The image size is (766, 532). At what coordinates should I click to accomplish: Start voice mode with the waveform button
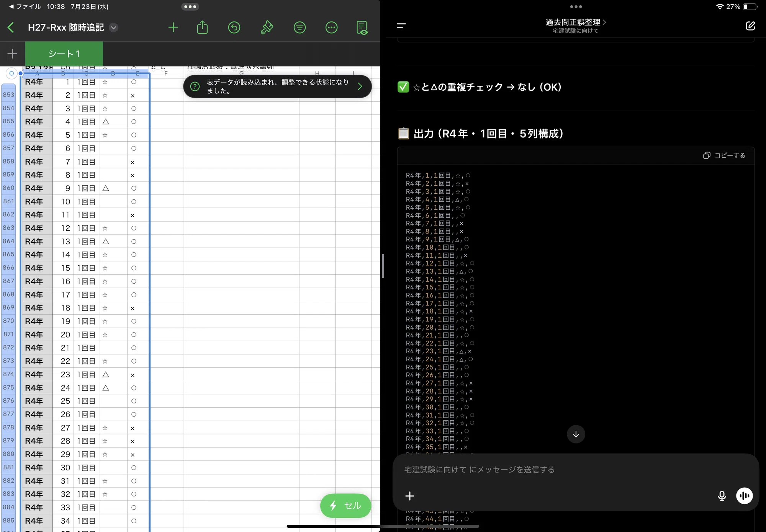pyautogui.click(x=745, y=496)
